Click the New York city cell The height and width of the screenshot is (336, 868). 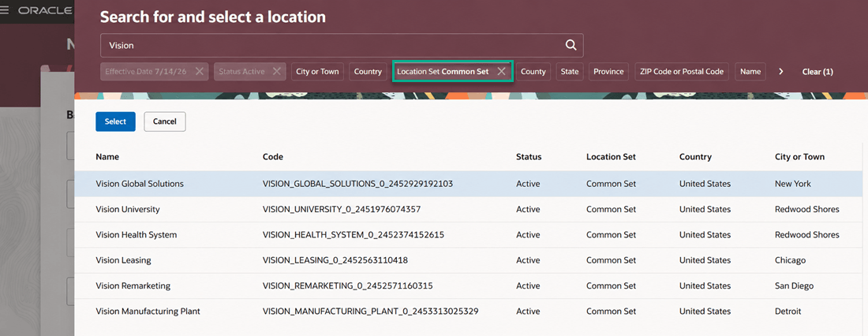click(x=793, y=184)
